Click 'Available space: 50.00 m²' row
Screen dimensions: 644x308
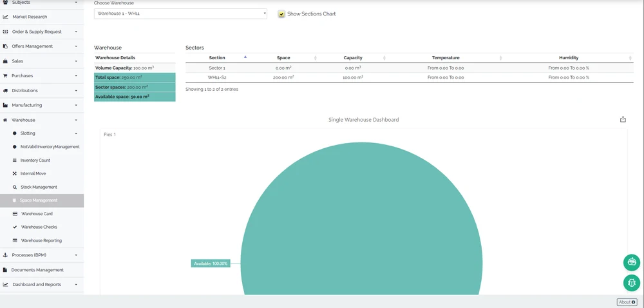point(135,97)
